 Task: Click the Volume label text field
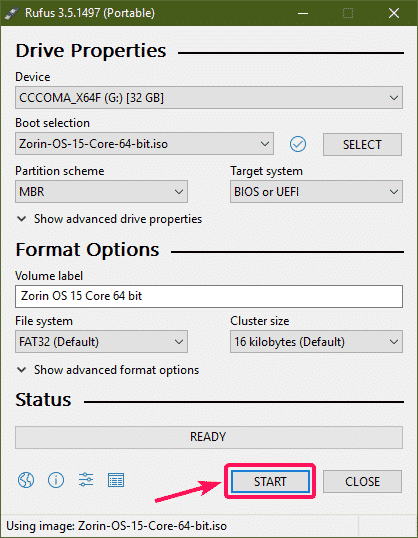209,296
